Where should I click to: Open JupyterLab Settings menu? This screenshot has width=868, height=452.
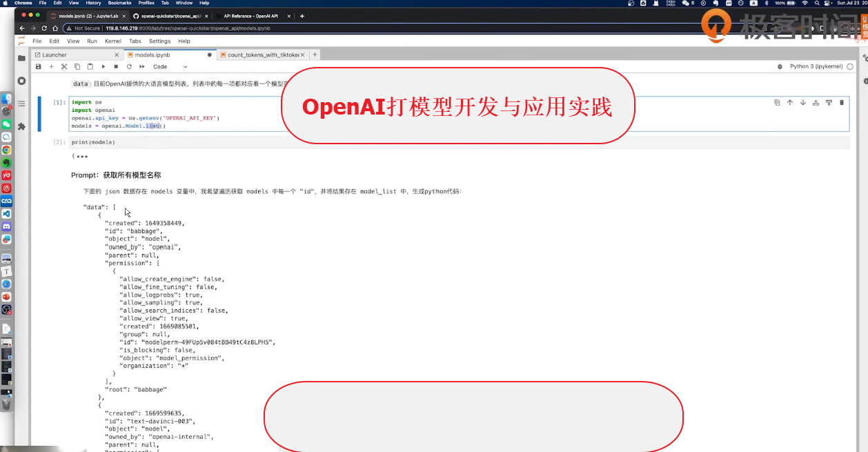(x=159, y=41)
